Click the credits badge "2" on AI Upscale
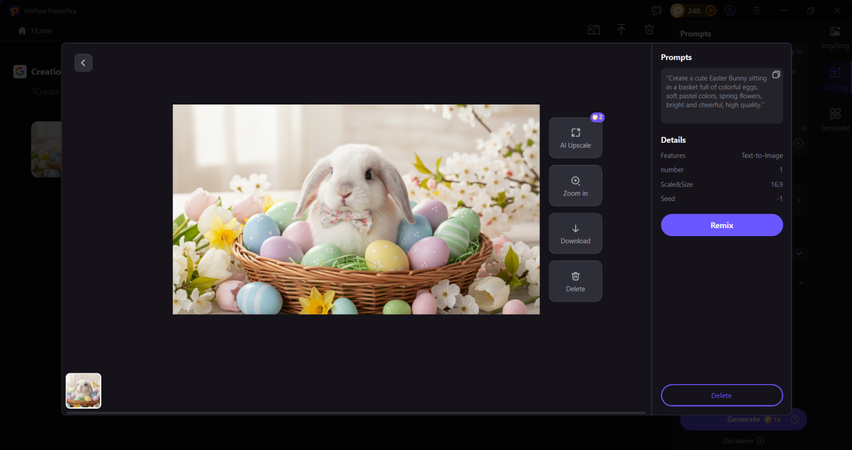 tap(597, 117)
